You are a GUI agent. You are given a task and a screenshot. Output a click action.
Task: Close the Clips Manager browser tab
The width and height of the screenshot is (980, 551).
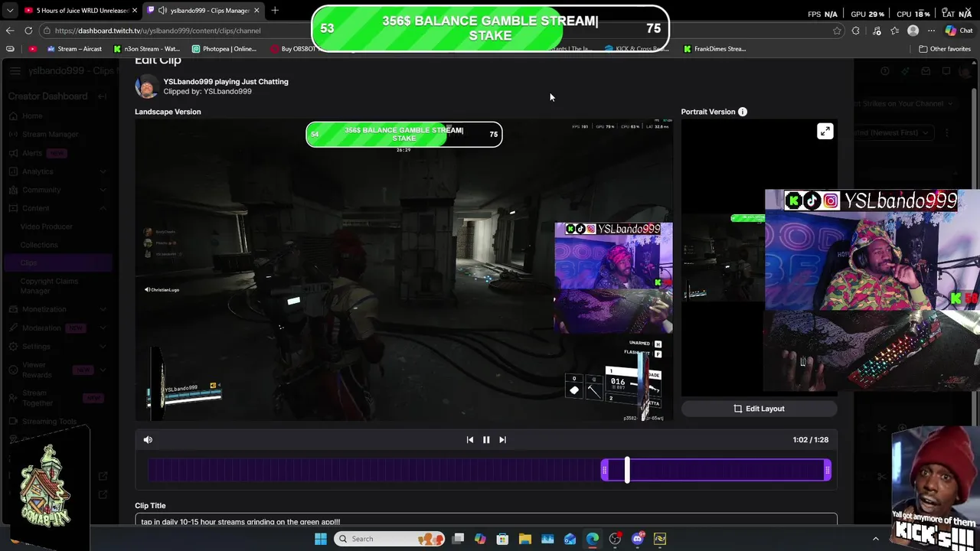pos(256,11)
